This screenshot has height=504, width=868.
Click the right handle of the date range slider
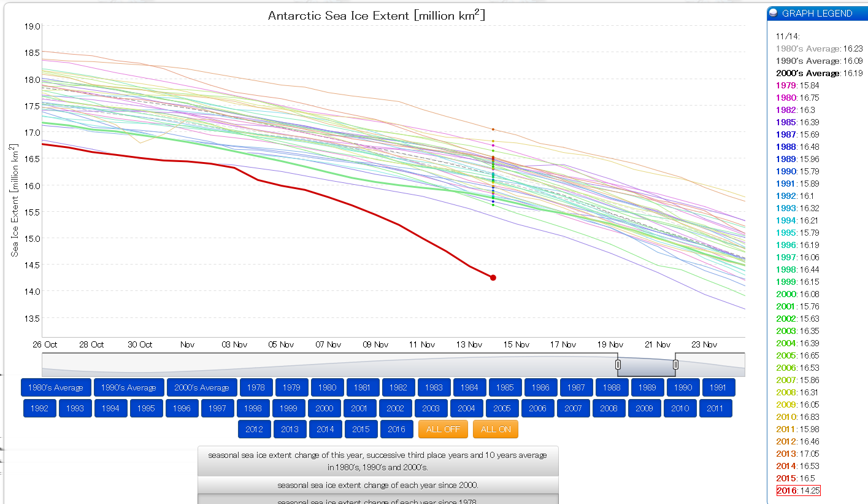pyautogui.click(x=675, y=365)
